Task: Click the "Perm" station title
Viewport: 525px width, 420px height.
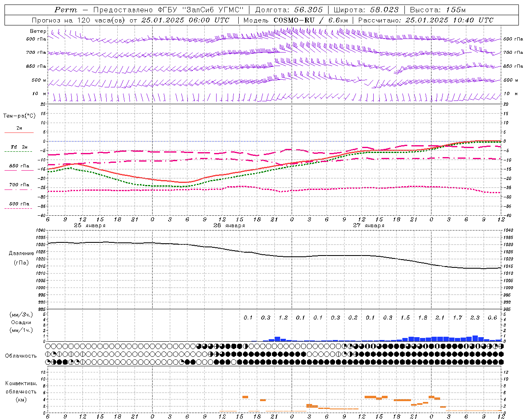Action: coord(66,10)
